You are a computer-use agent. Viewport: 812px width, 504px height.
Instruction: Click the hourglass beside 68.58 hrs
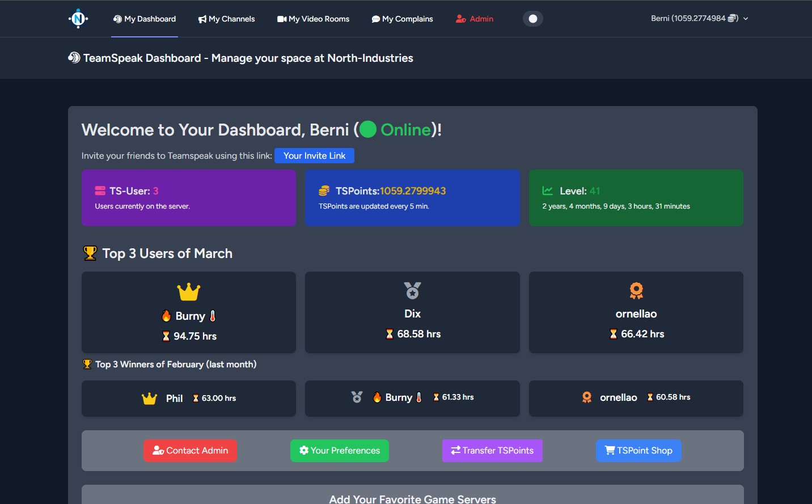click(x=390, y=334)
